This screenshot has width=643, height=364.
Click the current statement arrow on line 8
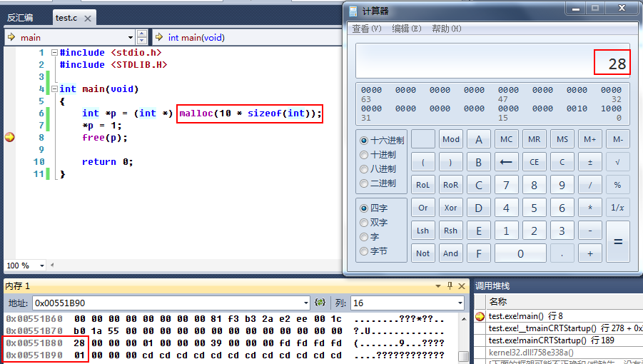point(10,137)
